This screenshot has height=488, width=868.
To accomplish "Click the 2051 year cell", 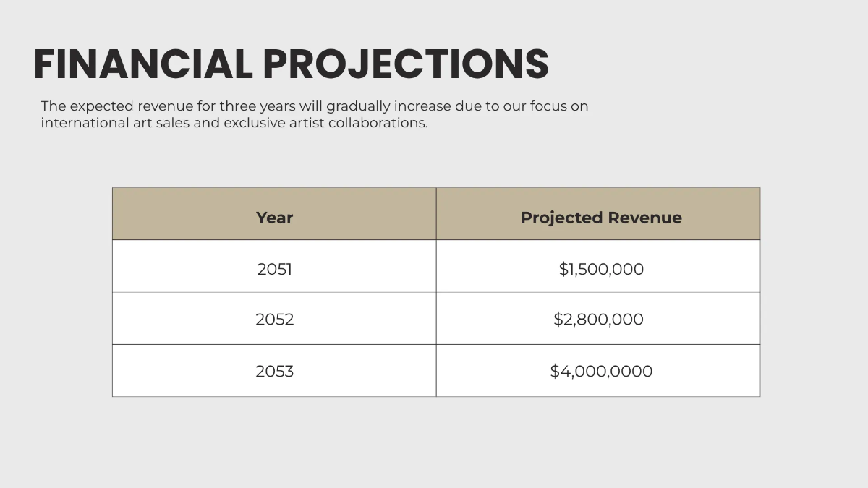I will click(274, 269).
